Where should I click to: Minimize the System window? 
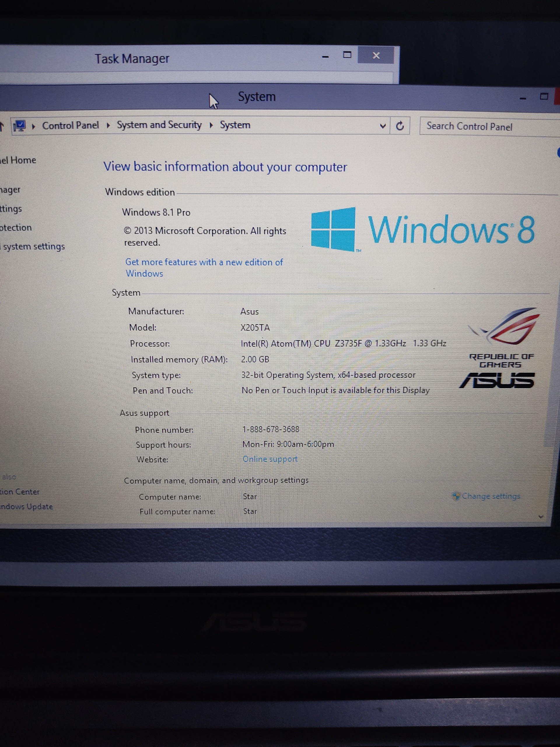pyautogui.click(x=523, y=98)
